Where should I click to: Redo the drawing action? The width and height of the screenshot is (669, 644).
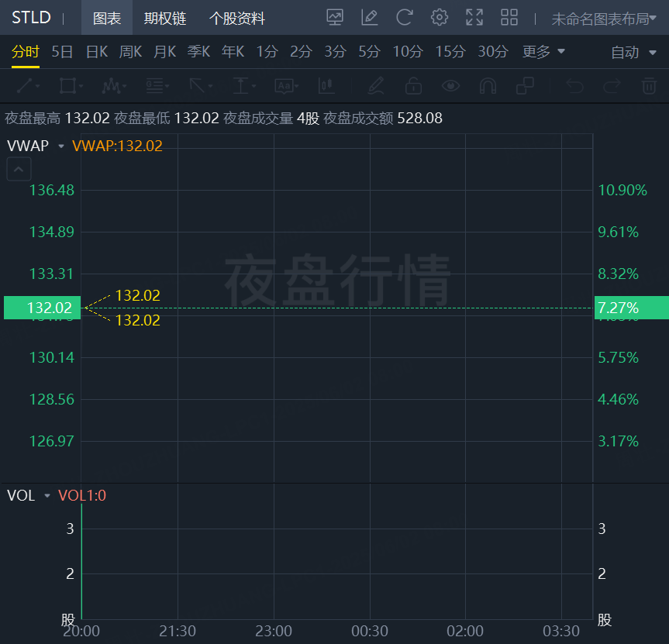pyautogui.click(x=612, y=86)
